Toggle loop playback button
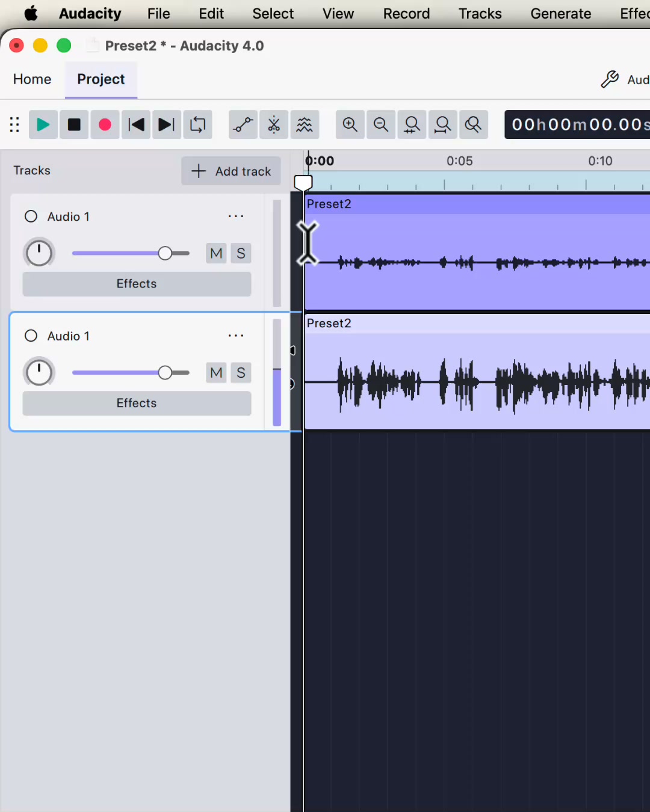 (x=197, y=125)
